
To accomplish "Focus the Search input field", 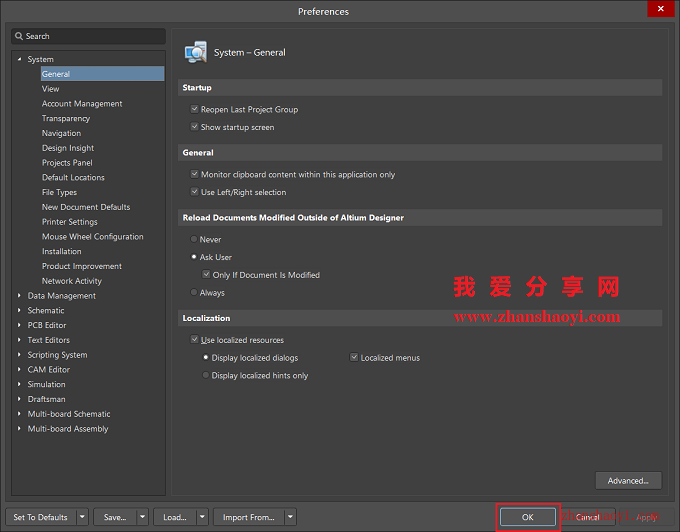I will [88, 36].
